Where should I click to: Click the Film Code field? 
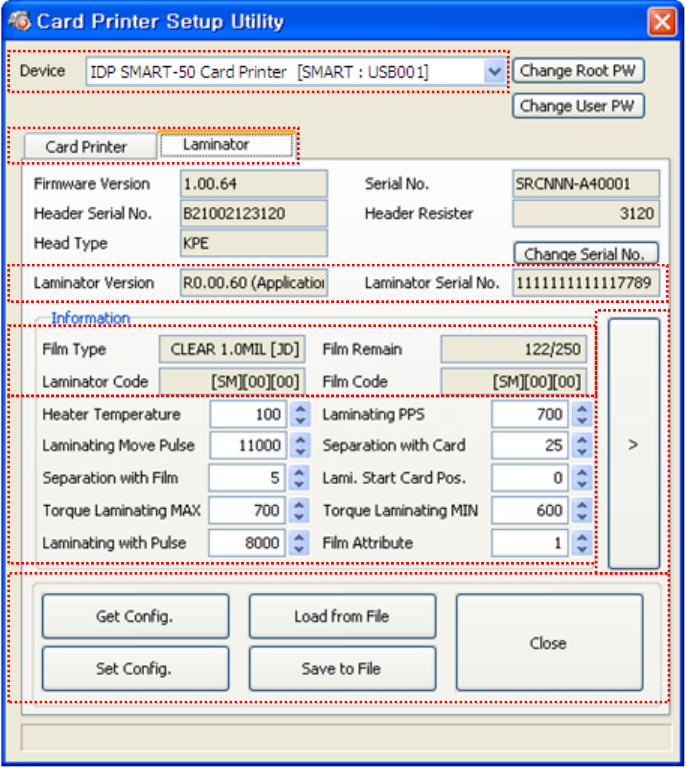tap(514, 382)
